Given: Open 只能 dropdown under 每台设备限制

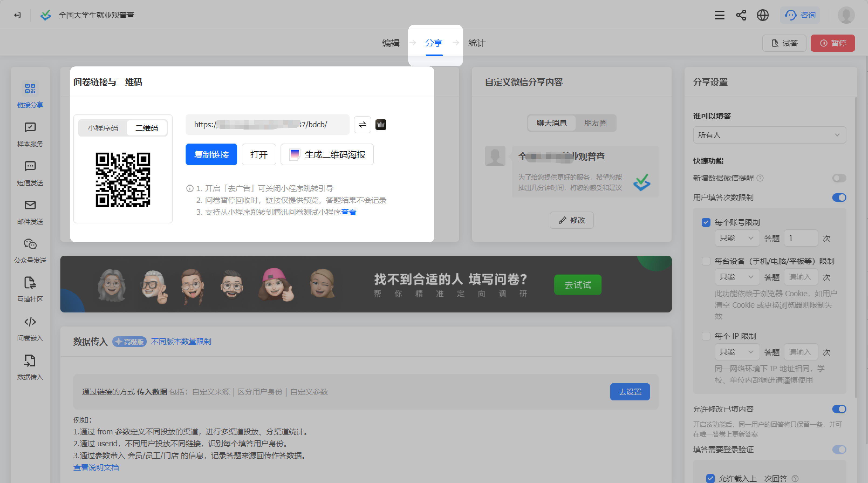Looking at the screenshot, I should pyautogui.click(x=737, y=277).
